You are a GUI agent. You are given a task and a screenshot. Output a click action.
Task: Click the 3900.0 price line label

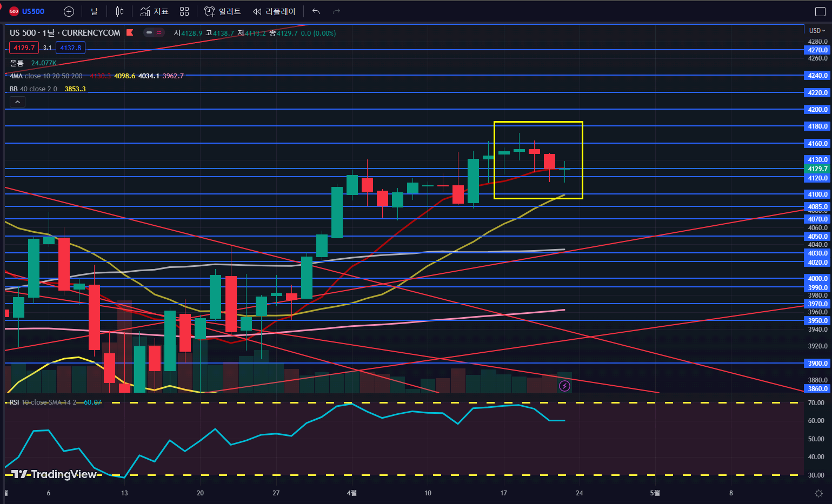[x=817, y=364]
